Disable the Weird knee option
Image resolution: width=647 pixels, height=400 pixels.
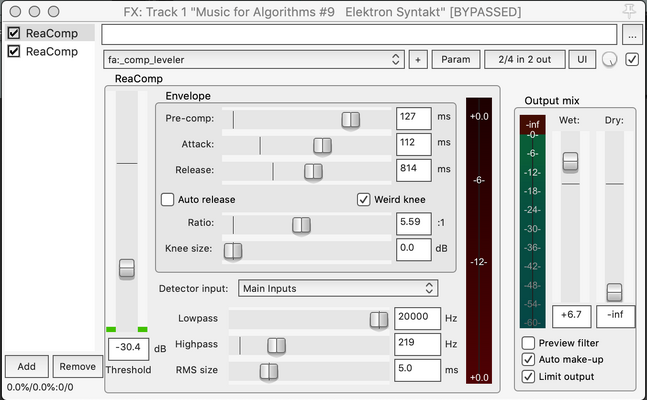point(363,199)
